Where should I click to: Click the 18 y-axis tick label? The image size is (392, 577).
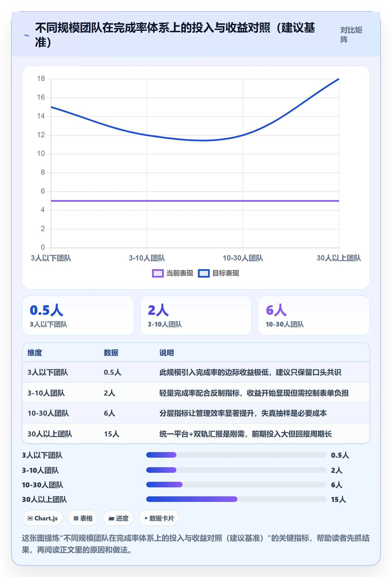[x=41, y=79]
